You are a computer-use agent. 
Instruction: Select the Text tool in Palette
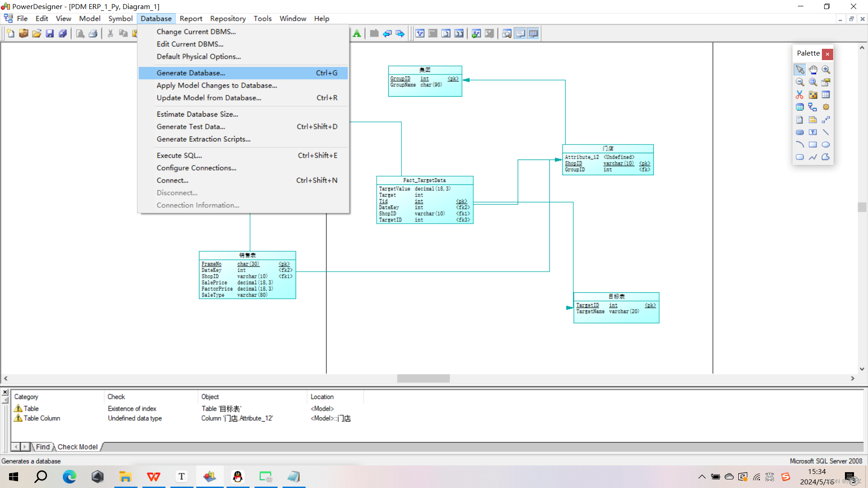[813, 132]
